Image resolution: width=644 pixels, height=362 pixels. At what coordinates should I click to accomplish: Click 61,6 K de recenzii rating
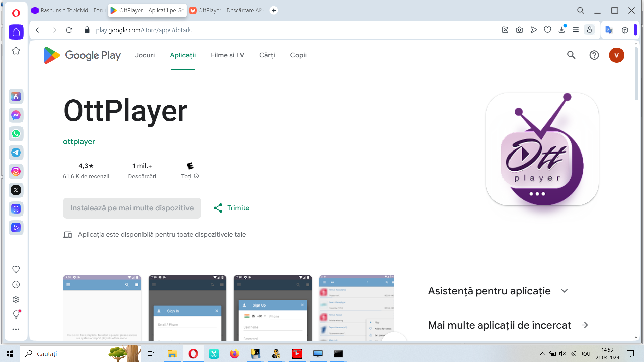pyautogui.click(x=86, y=176)
